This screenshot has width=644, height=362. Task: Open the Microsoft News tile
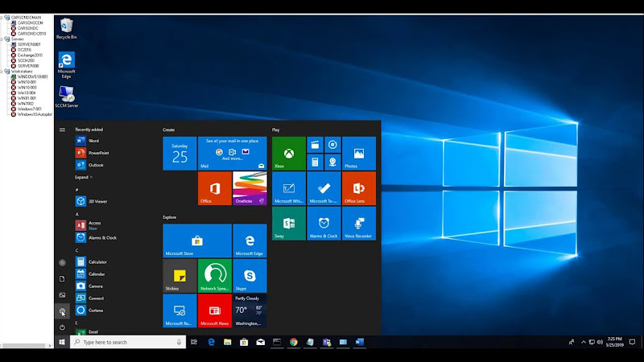tap(215, 311)
